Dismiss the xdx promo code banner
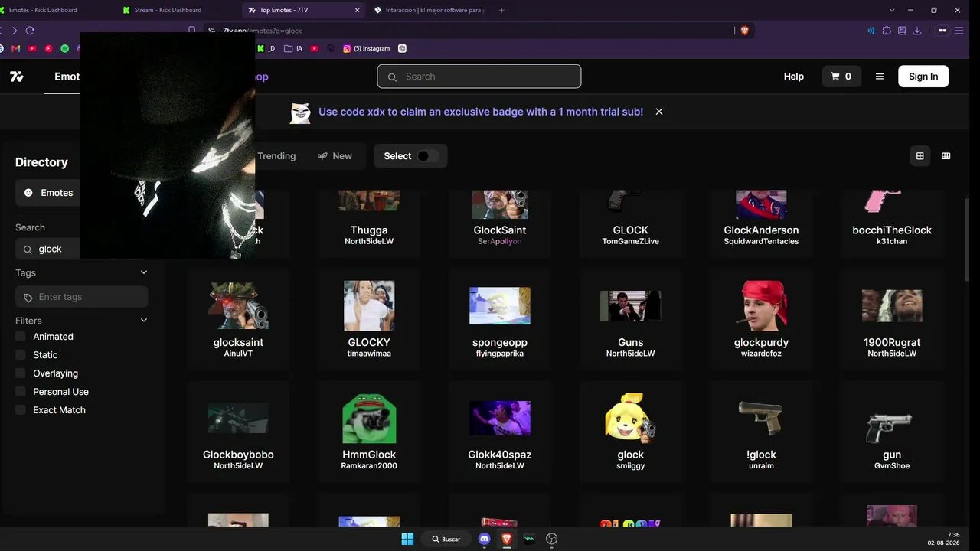This screenshot has width=980, height=551. 659,112
